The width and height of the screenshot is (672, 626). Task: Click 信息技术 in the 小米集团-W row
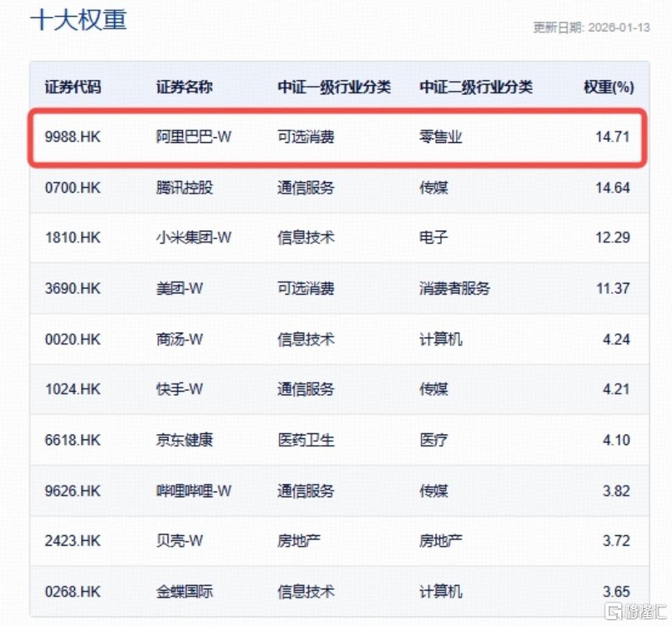(x=306, y=238)
